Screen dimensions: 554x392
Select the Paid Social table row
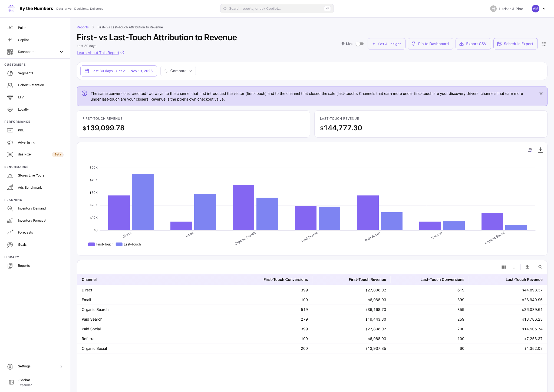click(x=312, y=329)
